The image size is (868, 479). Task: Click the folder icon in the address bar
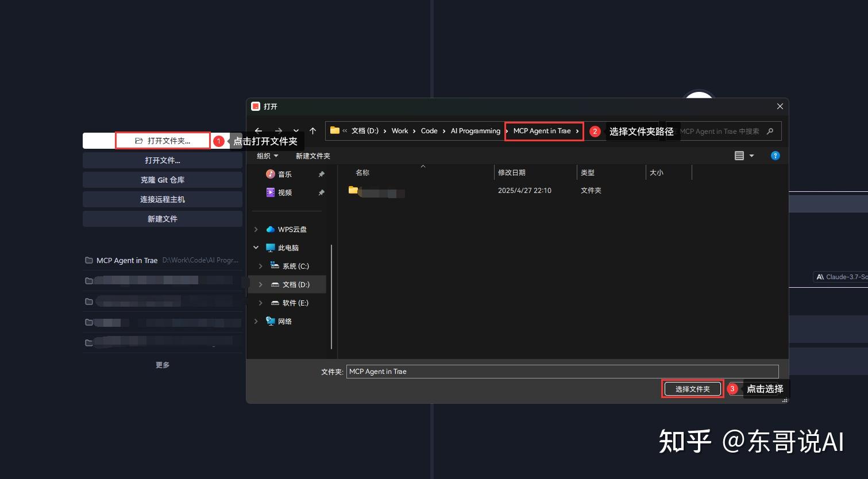[x=334, y=130]
